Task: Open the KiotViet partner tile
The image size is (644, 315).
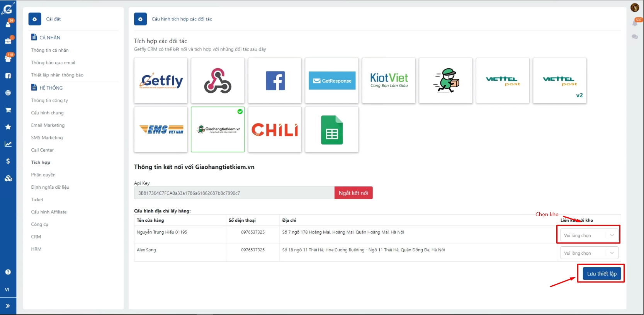Action: (389, 81)
